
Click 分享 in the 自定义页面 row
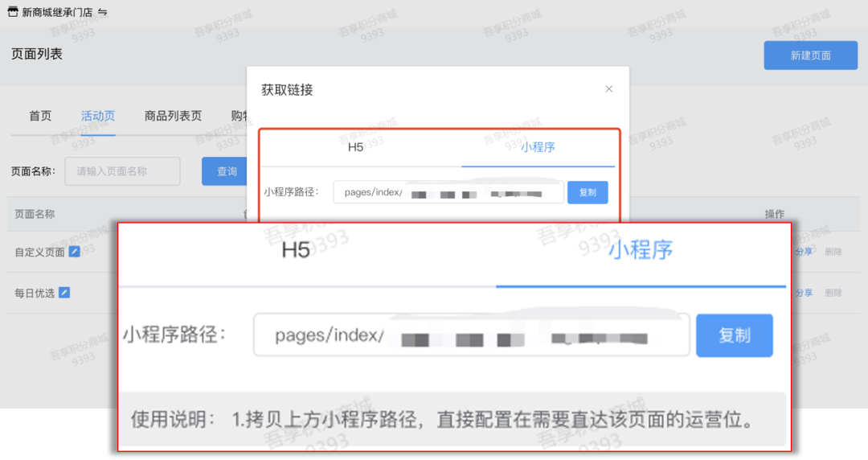point(804,252)
